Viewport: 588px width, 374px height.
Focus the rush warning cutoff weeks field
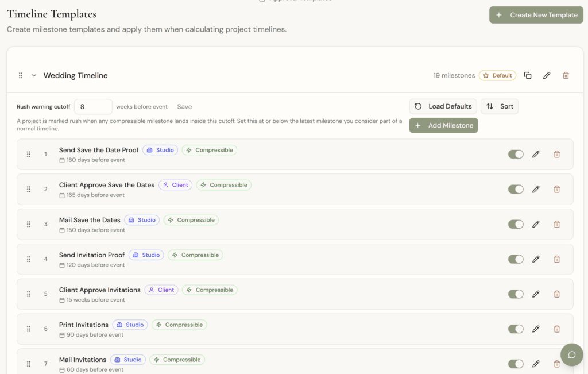(93, 106)
